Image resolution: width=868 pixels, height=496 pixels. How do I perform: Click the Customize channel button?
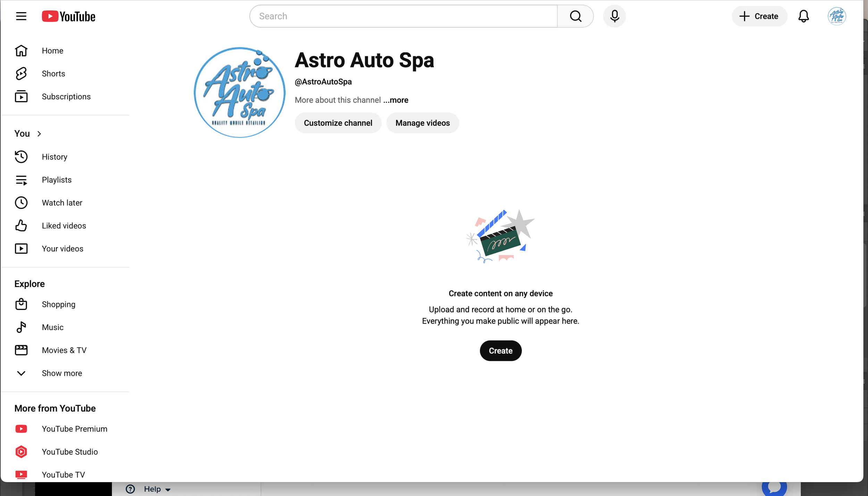pos(338,123)
